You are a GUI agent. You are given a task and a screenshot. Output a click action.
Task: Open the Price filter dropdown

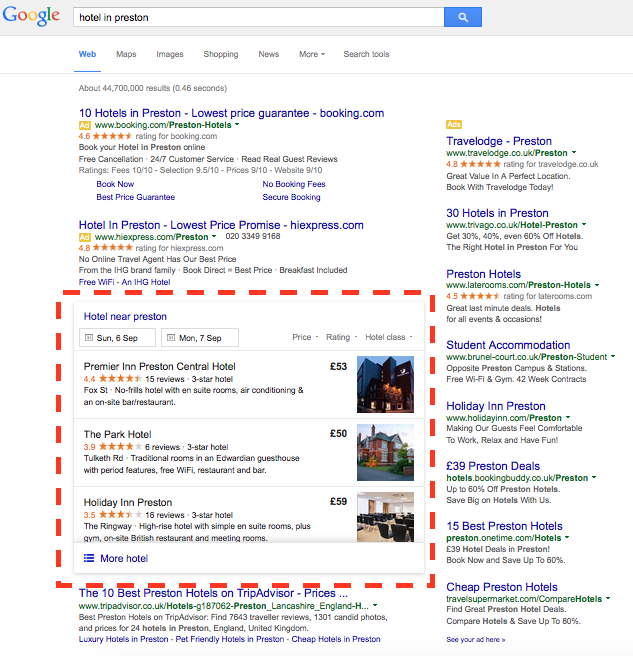(305, 337)
